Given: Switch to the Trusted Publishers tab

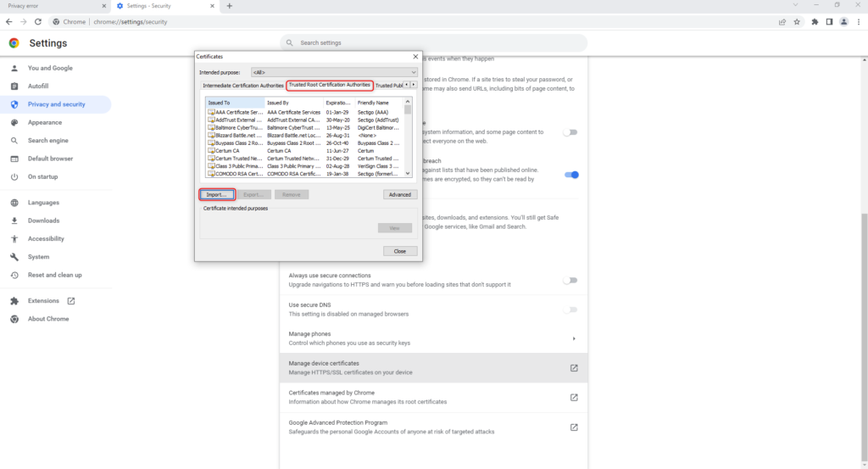Looking at the screenshot, I should [388, 86].
